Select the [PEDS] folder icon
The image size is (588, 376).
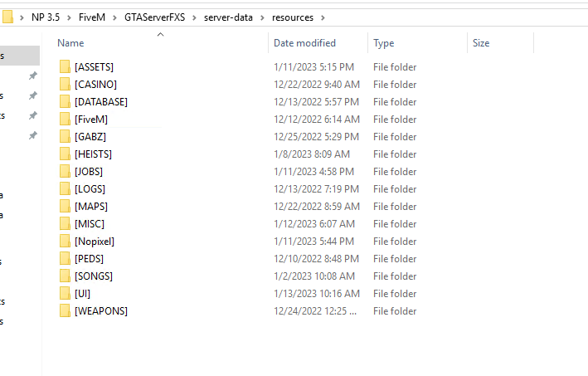click(x=65, y=259)
